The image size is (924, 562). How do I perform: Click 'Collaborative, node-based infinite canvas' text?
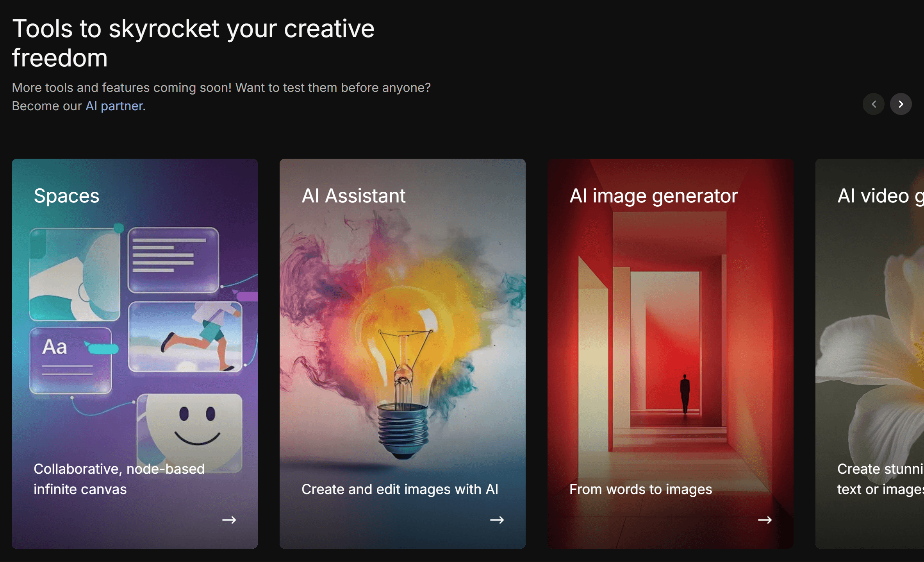pos(119,479)
